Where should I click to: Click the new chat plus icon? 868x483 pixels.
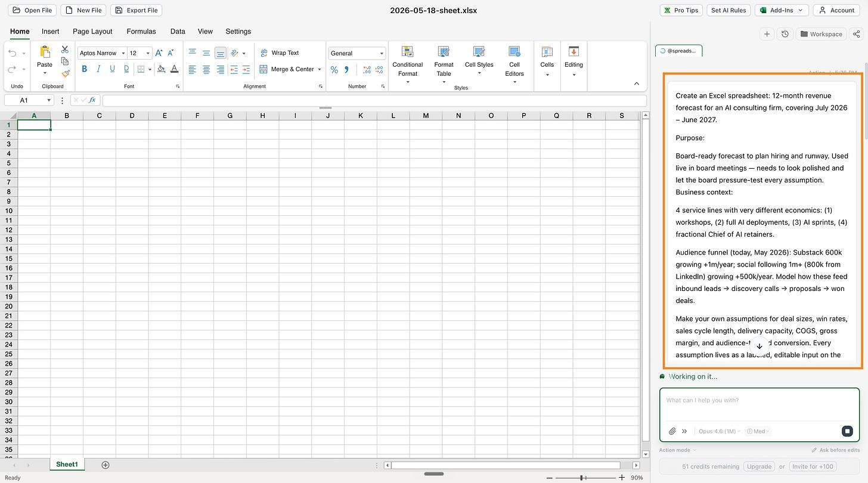[767, 34]
